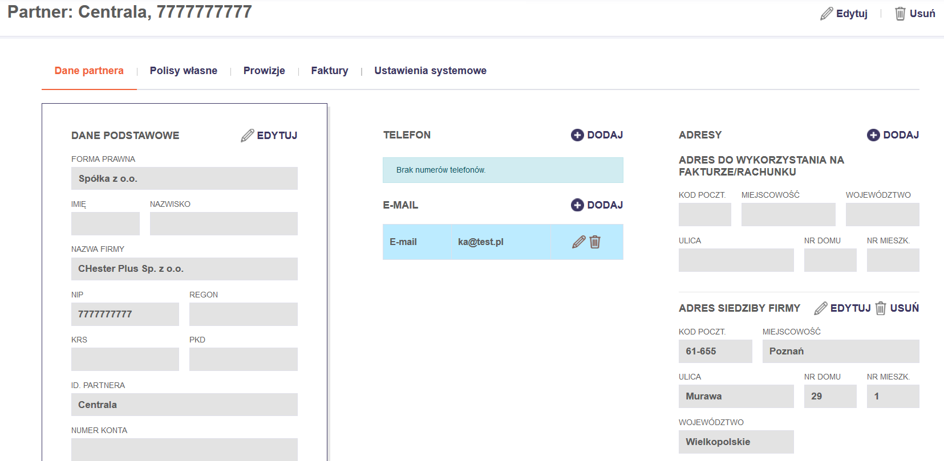Click the Forma prawna field
The width and height of the screenshot is (944, 461).
click(x=184, y=179)
